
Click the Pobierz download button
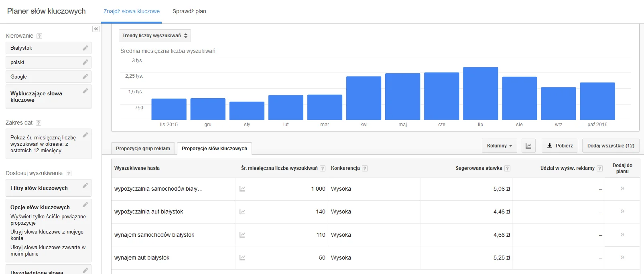[560, 146]
